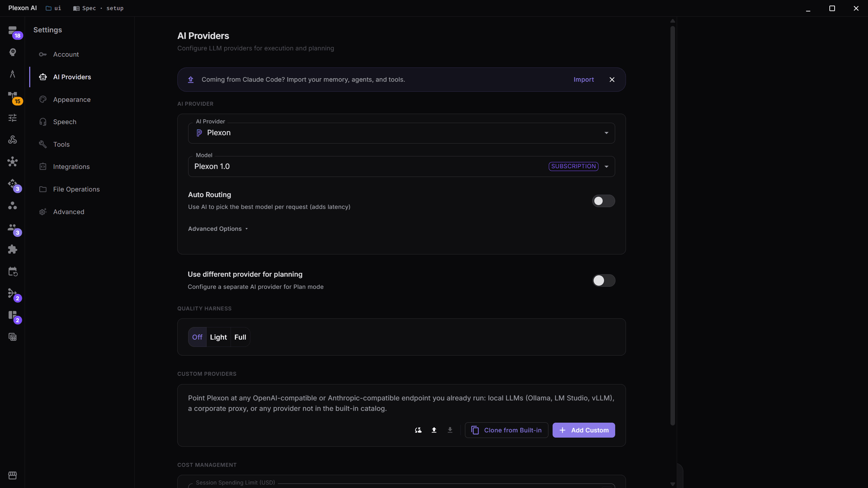Click the webhook icon in the left rail

[x=13, y=140]
